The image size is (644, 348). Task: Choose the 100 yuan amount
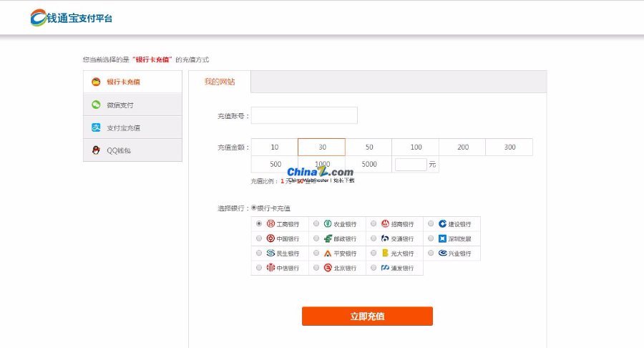(x=416, y=147)
